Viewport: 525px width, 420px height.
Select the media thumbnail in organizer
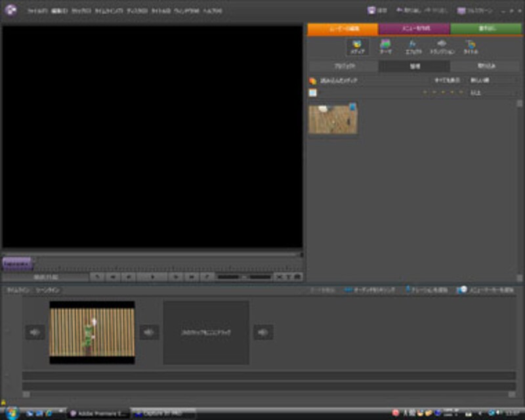coord(333,119)
